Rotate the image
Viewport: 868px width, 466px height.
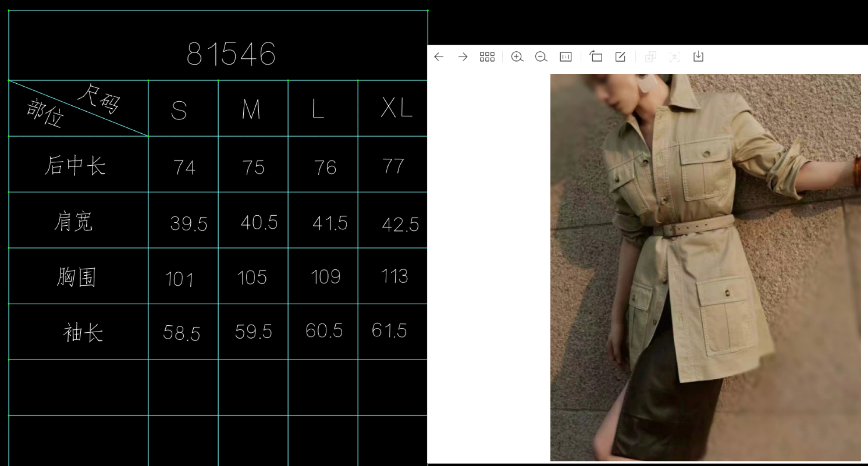coord(596,57)
